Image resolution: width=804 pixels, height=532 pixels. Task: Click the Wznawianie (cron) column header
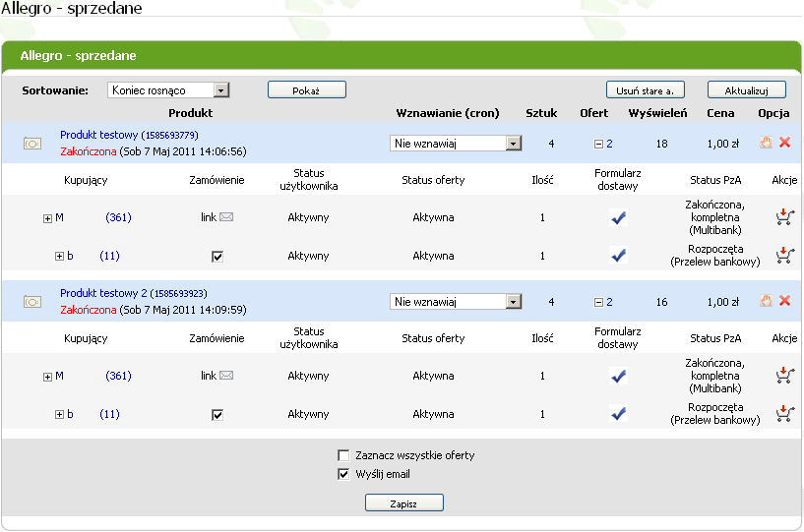pos(448,113)
